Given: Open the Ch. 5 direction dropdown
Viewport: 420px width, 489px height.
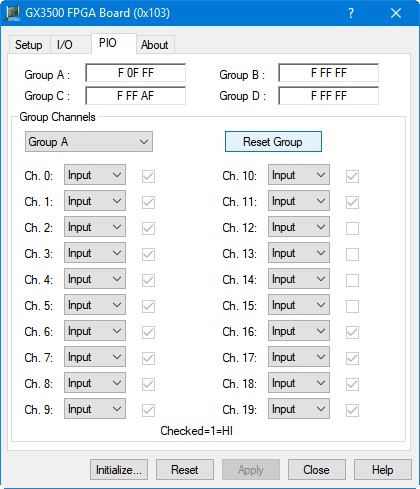Looking at the screenshot, I should 95,304.
